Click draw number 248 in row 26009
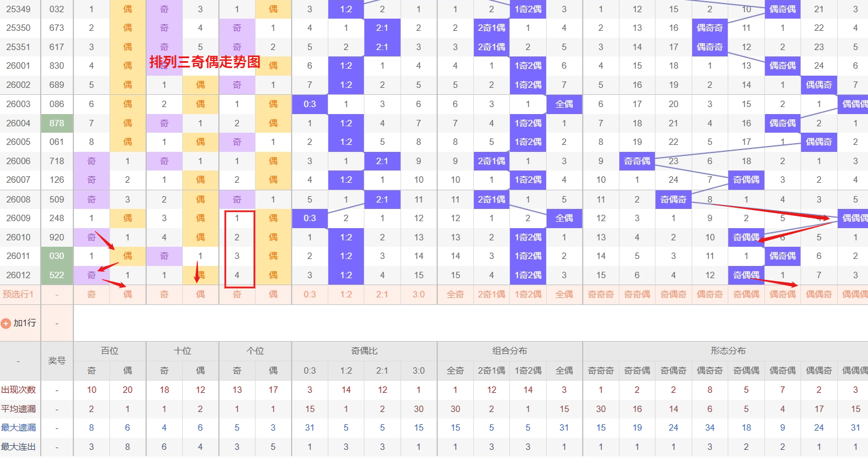 tap(56, 218)
